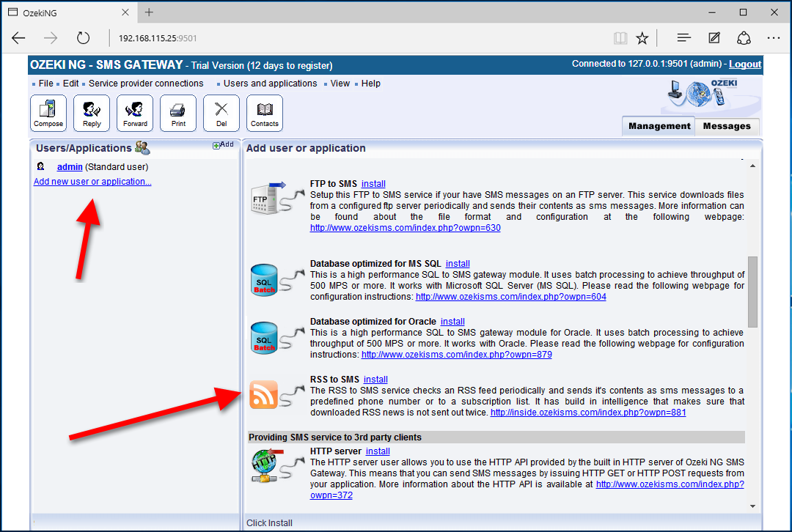Open the File menu
Image resolution: width=792 pixels, height=532 pixels.
coord(46,84)
